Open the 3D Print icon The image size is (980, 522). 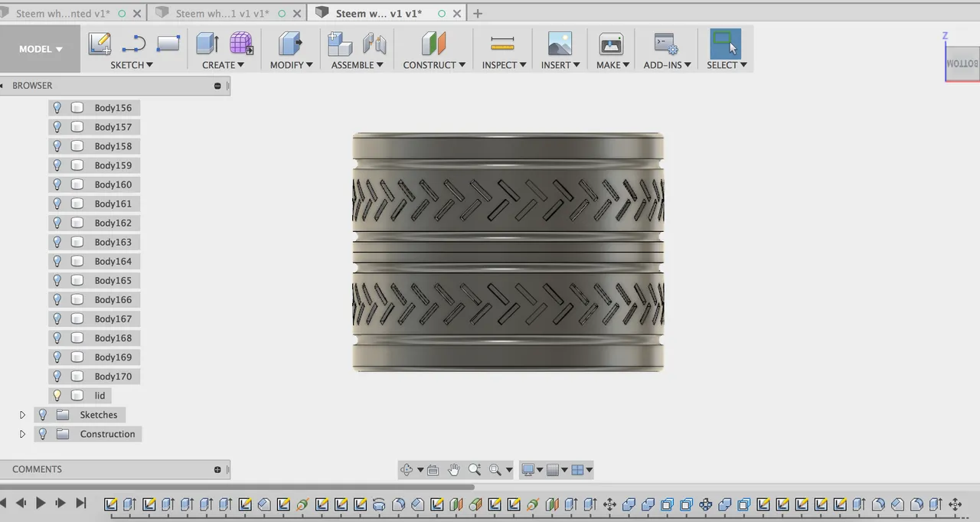611,44
